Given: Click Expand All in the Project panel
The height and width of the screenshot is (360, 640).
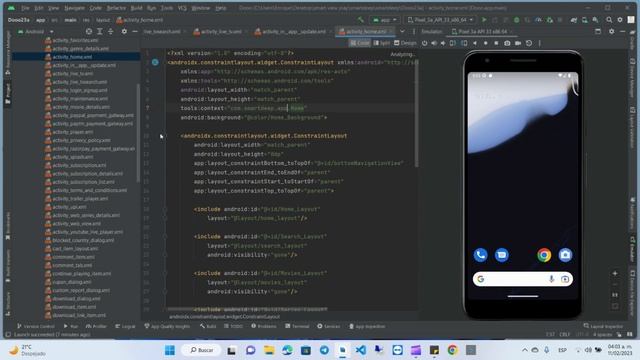Looking at the screenshot, I should point(100,31).
